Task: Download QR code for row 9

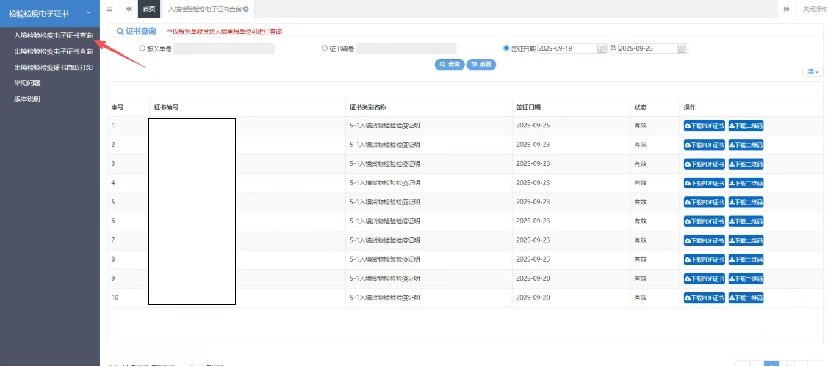Action: coord(746,278)
